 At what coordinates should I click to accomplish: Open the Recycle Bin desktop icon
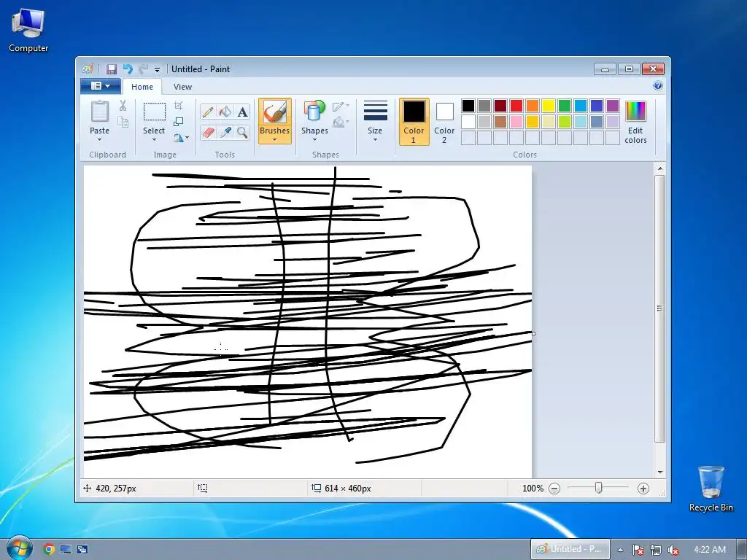[x=711, y=489]
